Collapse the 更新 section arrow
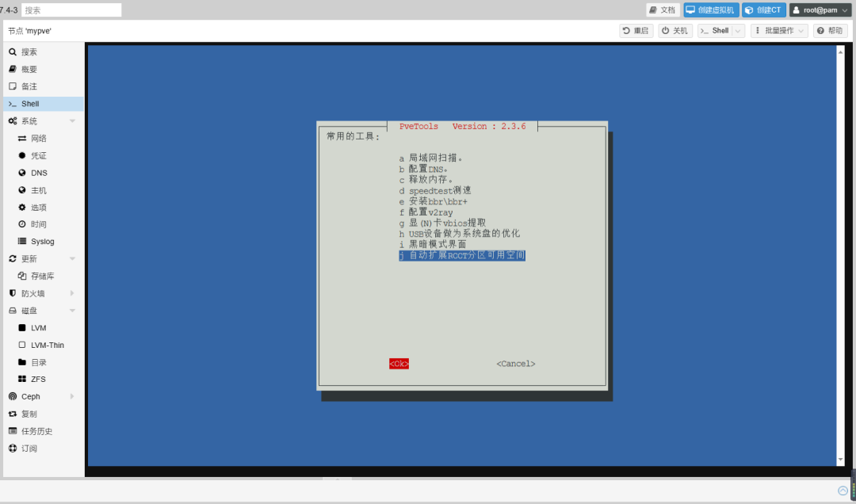Screen dimensions: 856x504 pos(72,258)
